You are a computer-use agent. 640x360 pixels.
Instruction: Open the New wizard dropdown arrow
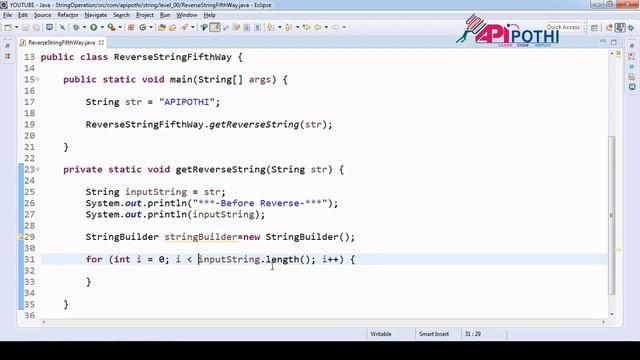(16, 27)
